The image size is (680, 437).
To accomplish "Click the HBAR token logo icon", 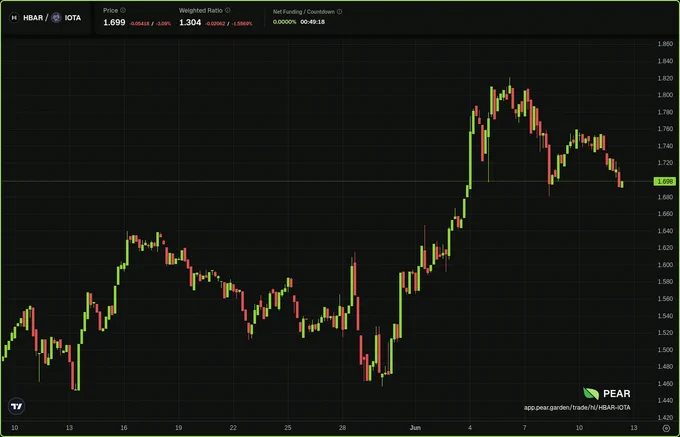I will coord(14,18).
